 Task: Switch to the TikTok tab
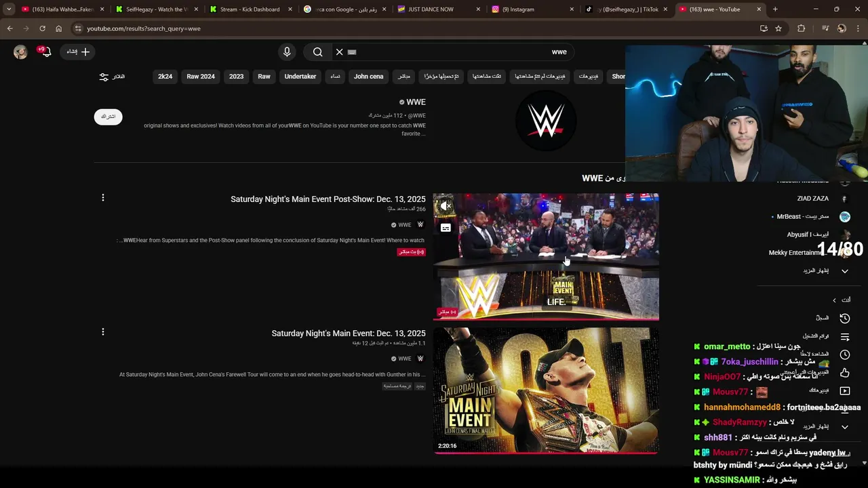tap(625, 9)
